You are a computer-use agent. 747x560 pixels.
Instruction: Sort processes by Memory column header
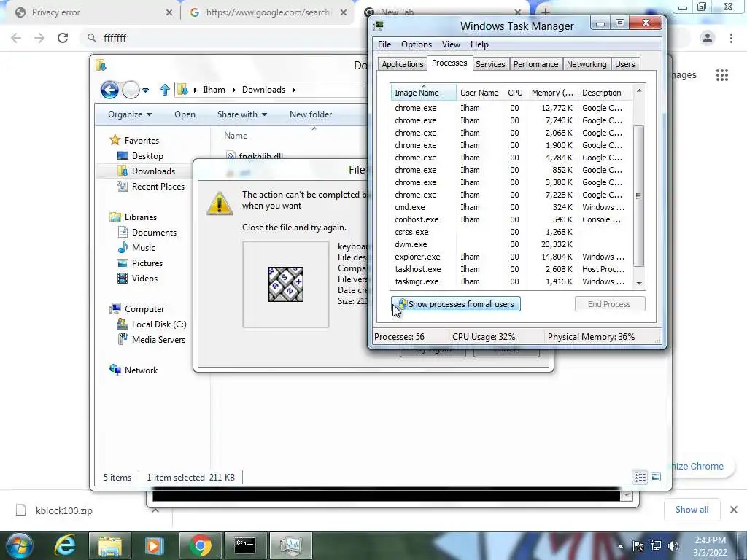point(552,93)
